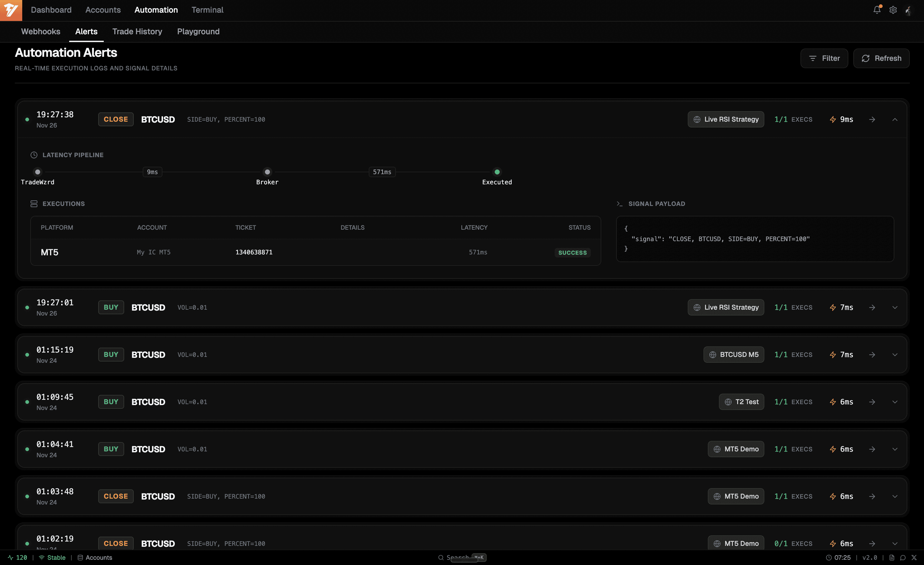Click the arrow icon on T2 Test alert
Viewport: 924px width, 565px height.
point(872,402)
